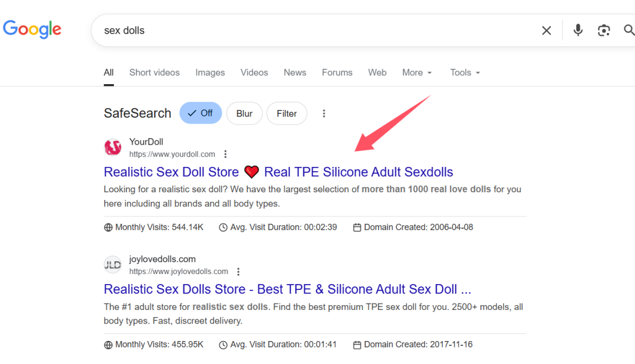The height and width of the screenshot is (364, 635).
Task: Click the https://www.joylovedolls.com URL text
Action: click(x=179, y=271)
